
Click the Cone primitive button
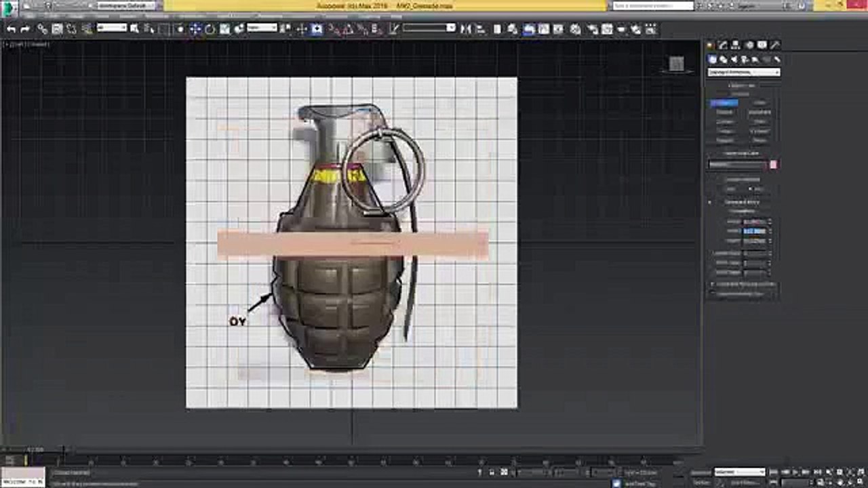pyautogui.click(x=760, y=103)
